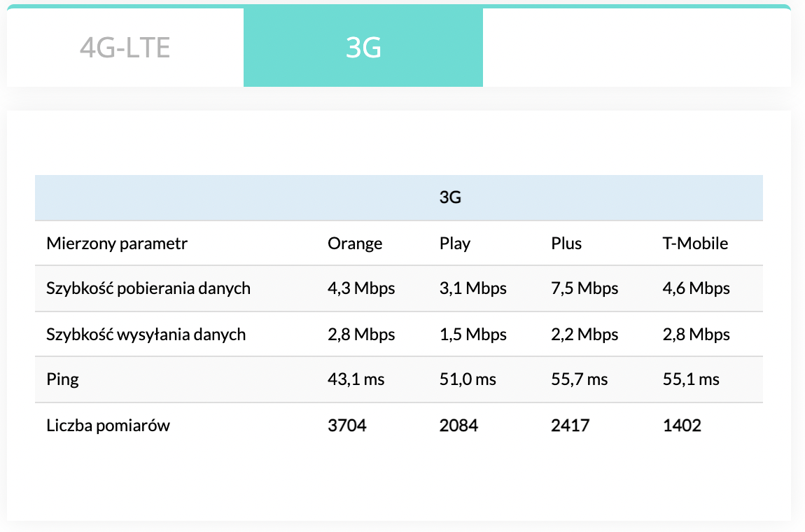Click the 3G table header banner
This screenshot has height=532, width=805.
tap(399, 197)
